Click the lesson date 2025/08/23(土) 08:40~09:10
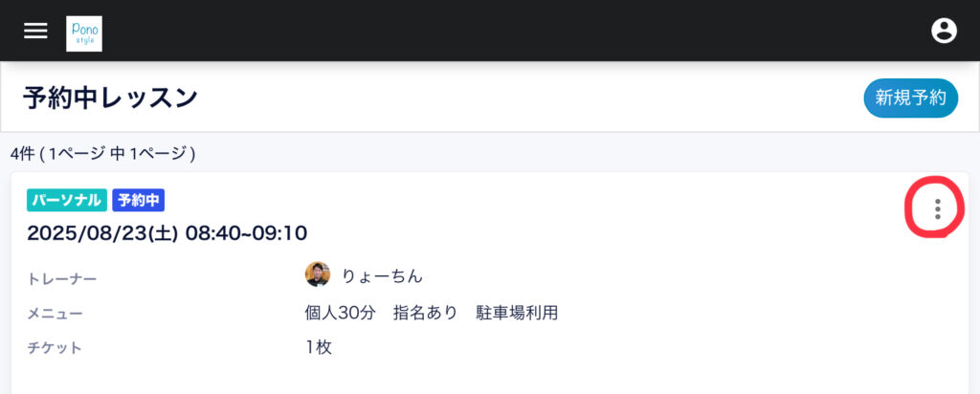 (167, 232)
